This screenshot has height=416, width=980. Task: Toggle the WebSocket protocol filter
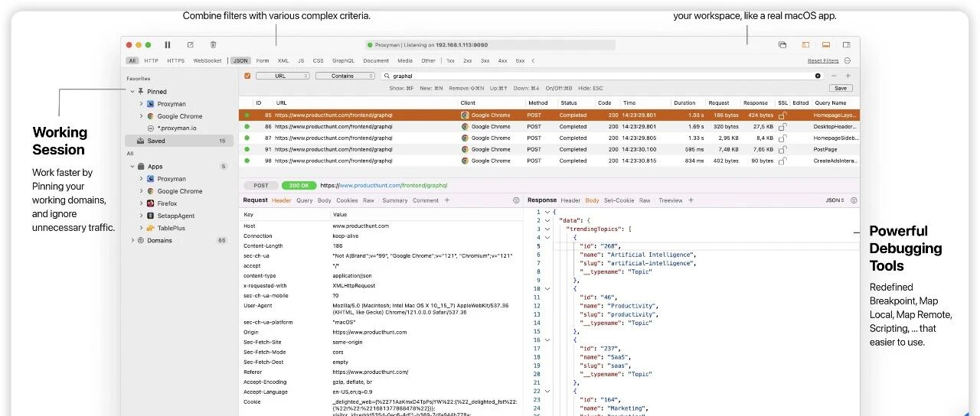tap(207, 60)
